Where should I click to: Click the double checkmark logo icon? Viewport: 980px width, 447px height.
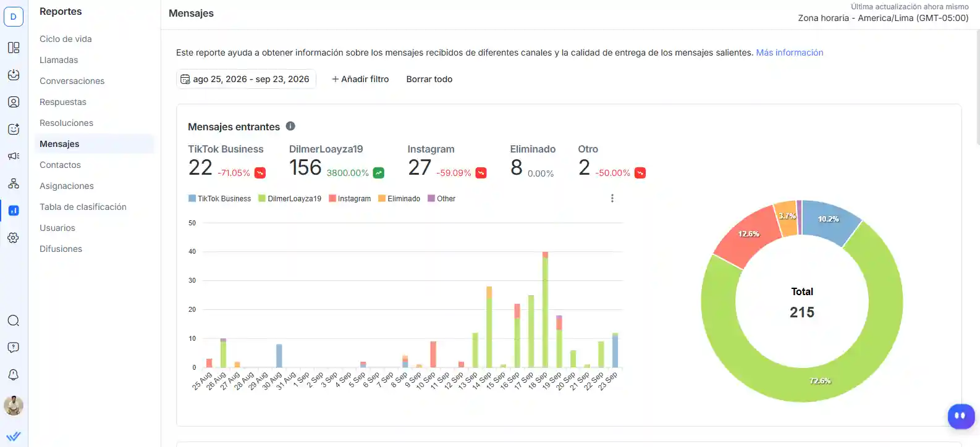[14, 436]
